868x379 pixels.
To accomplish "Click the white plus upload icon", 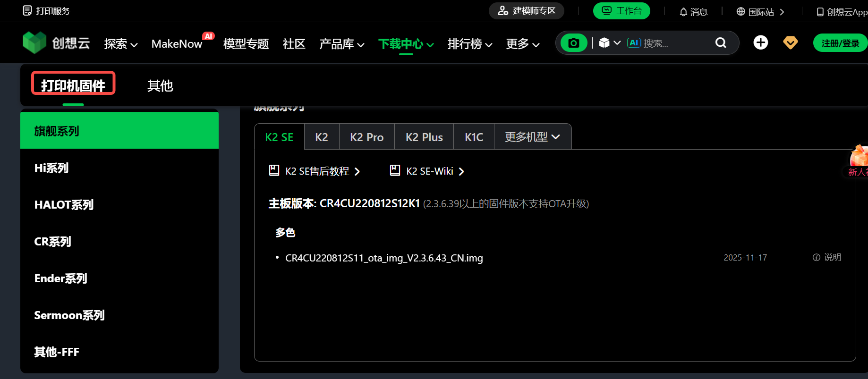I will pyautogui.click(x=760, y=43).
